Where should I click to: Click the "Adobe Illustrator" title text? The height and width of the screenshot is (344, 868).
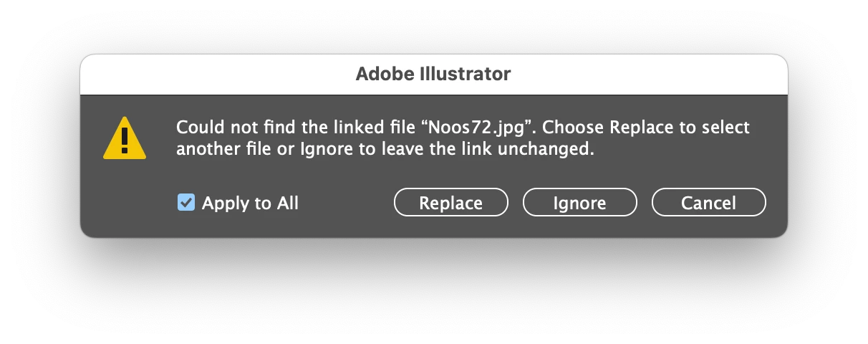point(433,74)
